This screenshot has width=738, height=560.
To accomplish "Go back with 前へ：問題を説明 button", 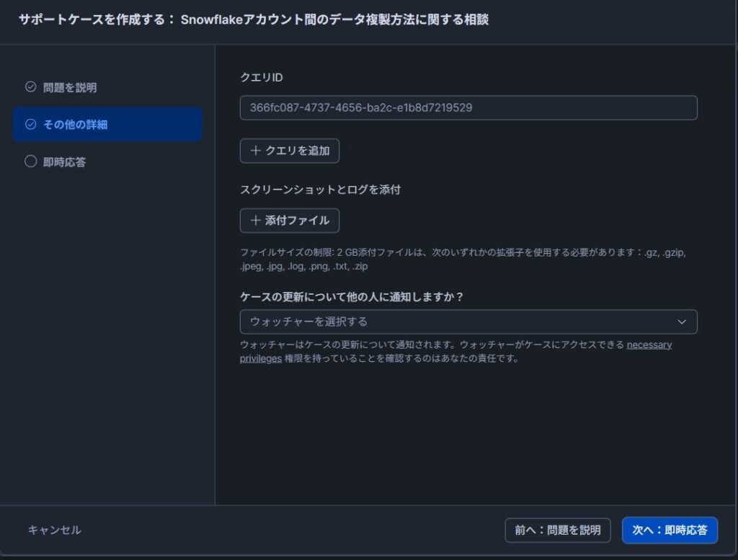I will (x=558, y=530).
